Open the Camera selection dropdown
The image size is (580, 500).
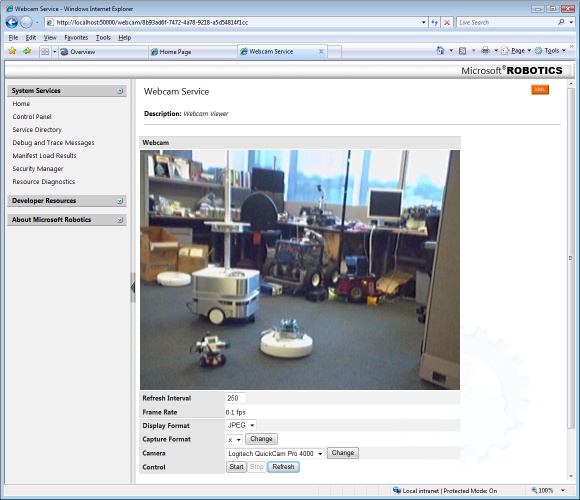(275, 453)
